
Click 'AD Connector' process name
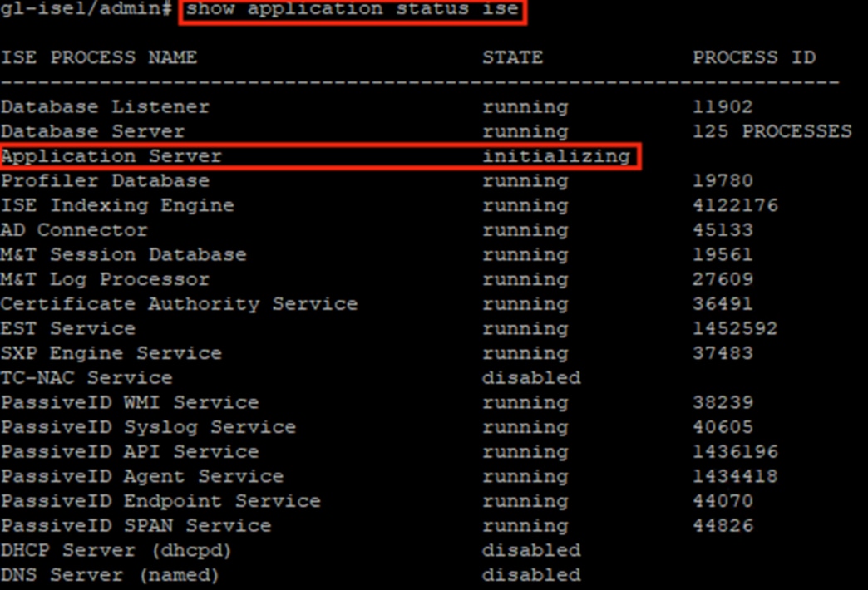[x=74, y=230]
